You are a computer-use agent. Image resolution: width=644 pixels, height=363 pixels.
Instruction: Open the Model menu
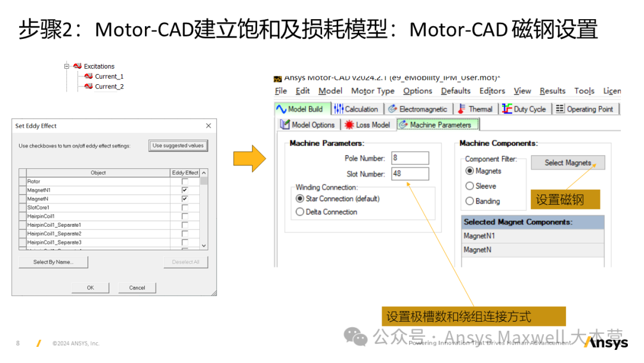click(x=330, y=91)
